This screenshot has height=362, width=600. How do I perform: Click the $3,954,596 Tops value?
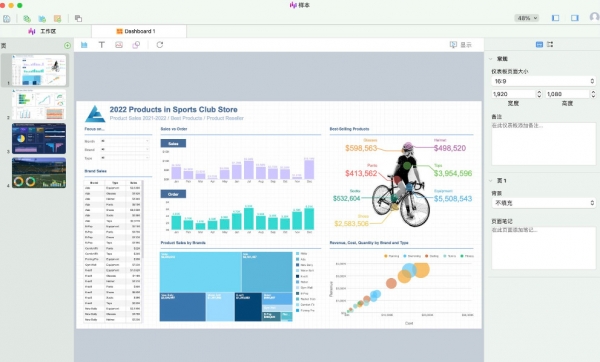pyautogui.click(x=453, y=173)
